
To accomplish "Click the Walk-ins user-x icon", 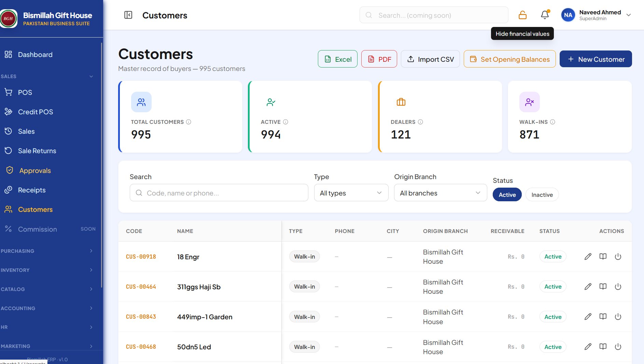I will (530, 102).
